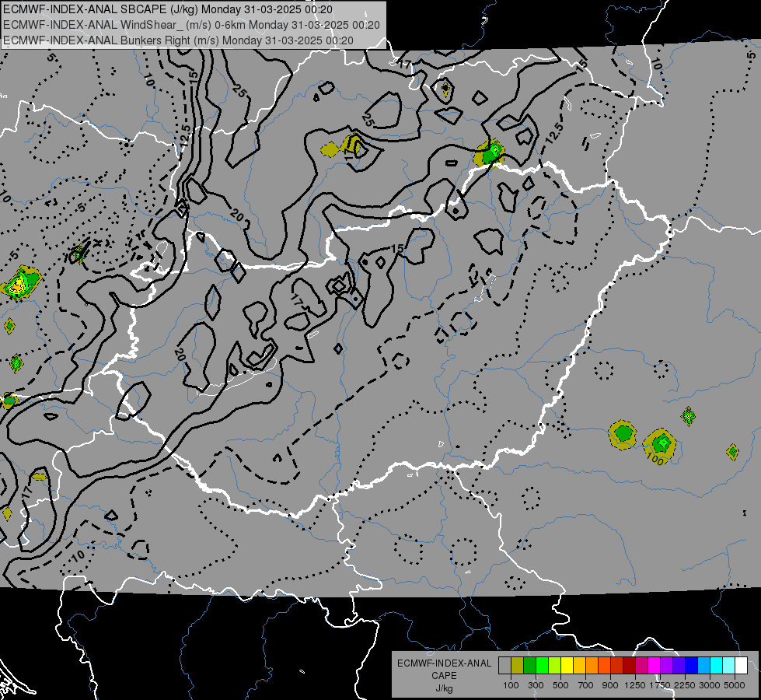Click the SBCAPE title line at top
761x700 pixels.
168,9
